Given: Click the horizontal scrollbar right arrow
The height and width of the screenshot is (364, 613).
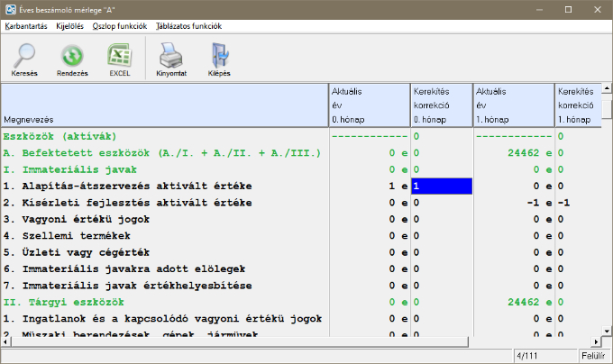Looking at the screenshot, I should point(595,341).
